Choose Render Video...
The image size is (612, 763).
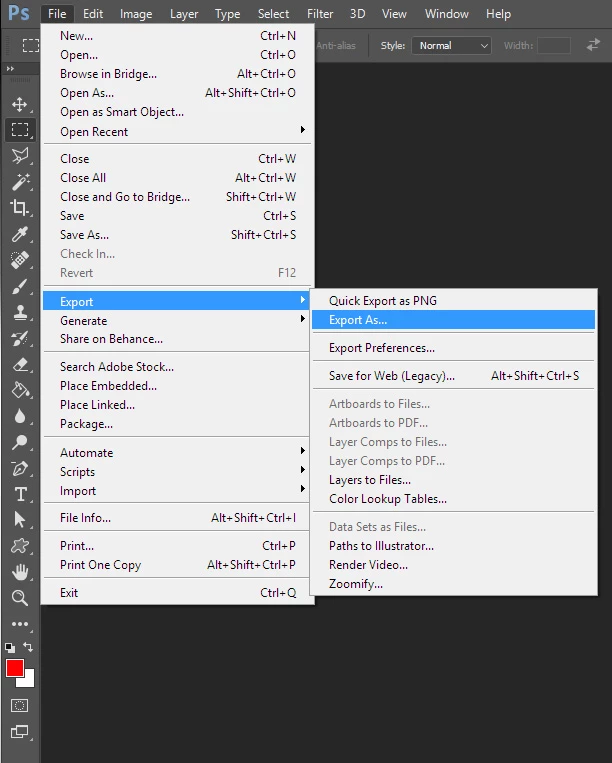tap(453, 564)
